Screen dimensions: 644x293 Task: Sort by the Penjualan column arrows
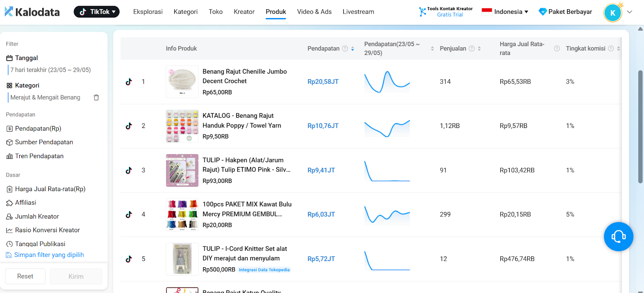pyautogui.click(x=479, y=48)
